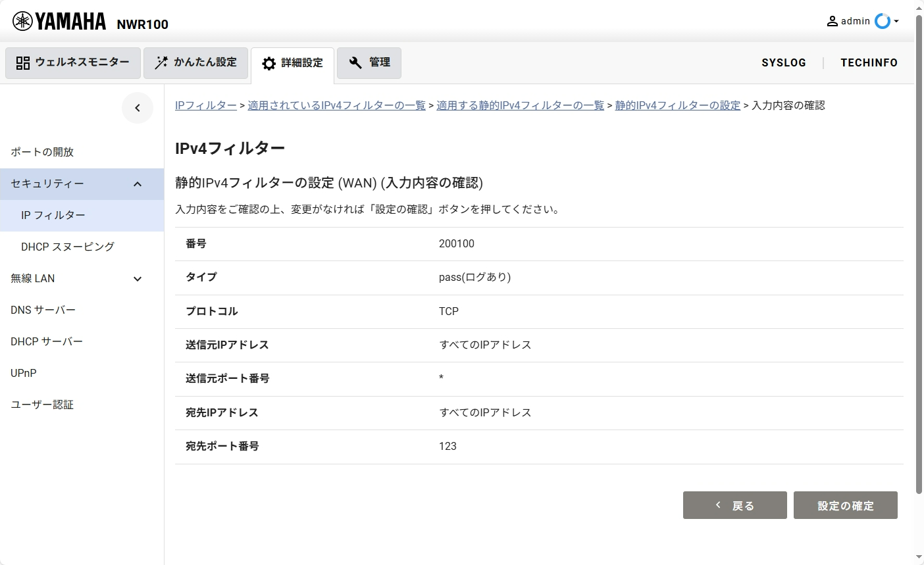This screenshot has height=565, width=924.
Task: Go to IPフィルター breadcrumb link
Action: pos(205,105)
